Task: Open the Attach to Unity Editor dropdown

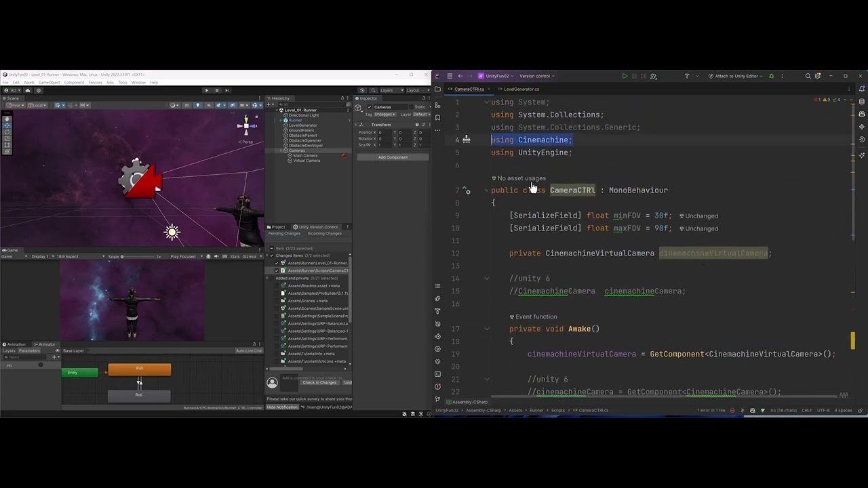Action: pyautogui.click(x=736, y=76)
